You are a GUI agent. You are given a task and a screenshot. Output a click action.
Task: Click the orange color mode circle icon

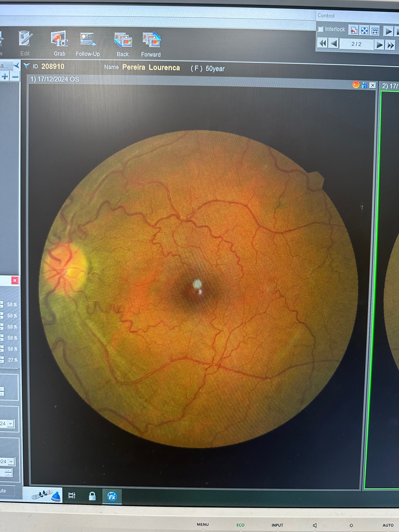(x=356, y=85)
